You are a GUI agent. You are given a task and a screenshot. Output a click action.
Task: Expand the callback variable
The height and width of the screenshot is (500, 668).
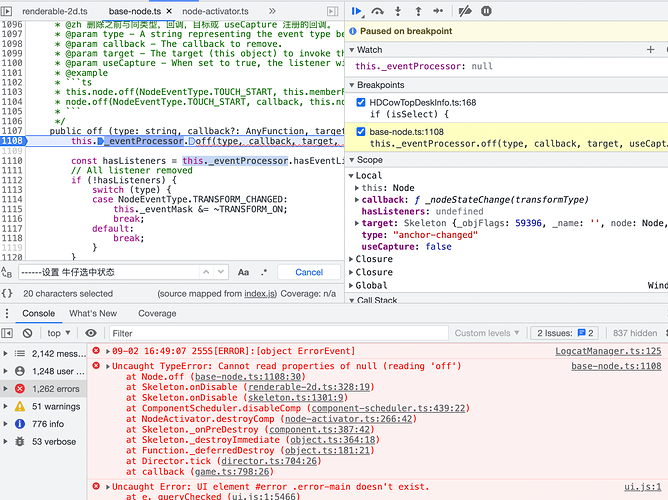tap(357, 200)
